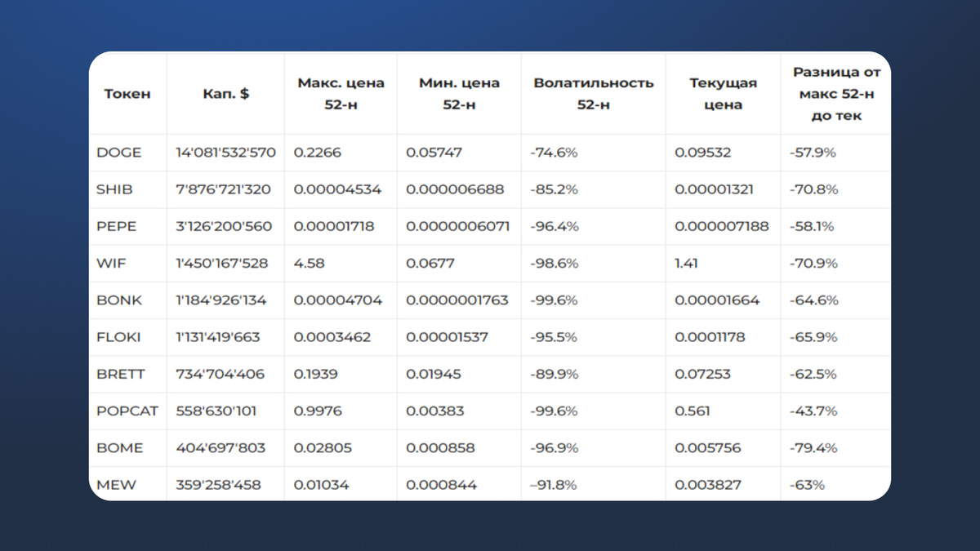Screen dimensions: 980x551
Task: Click BOME difference -79.4%
Action: tap(813, 448)
